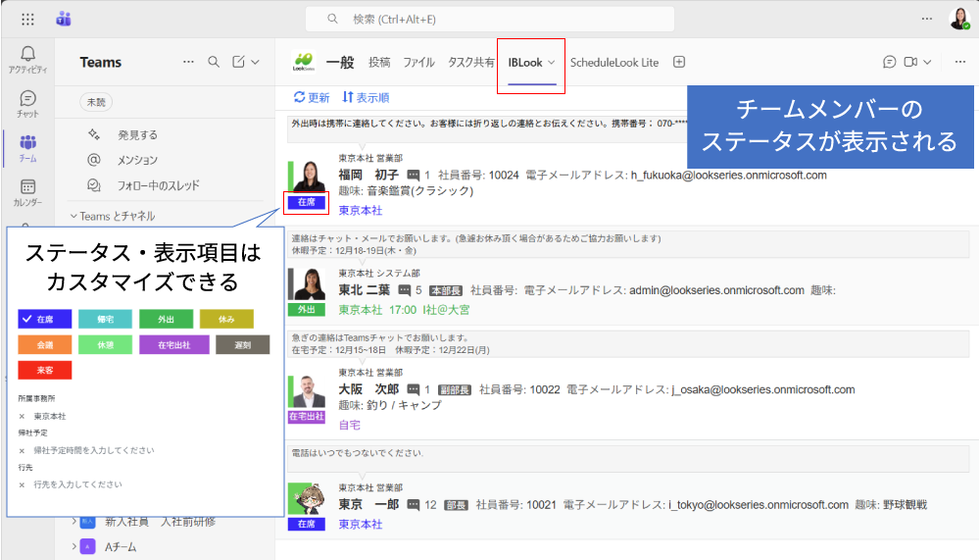Open the IBLook tab dropdown arrow
Screen dimensions: 980x560
tap(552, 62)
